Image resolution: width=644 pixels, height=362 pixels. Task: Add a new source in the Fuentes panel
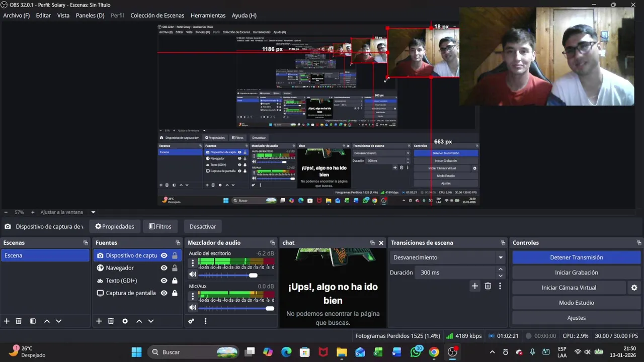tap(99, 321)
